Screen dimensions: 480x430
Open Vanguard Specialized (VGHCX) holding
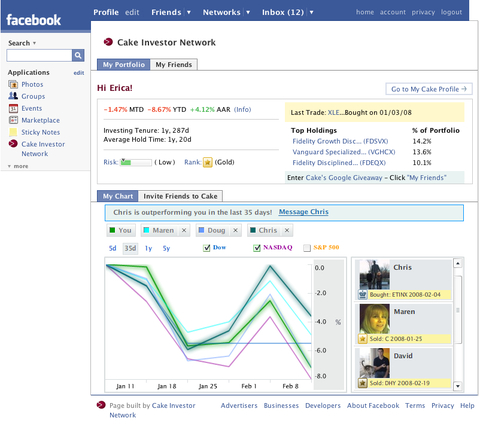click(344, 152)
